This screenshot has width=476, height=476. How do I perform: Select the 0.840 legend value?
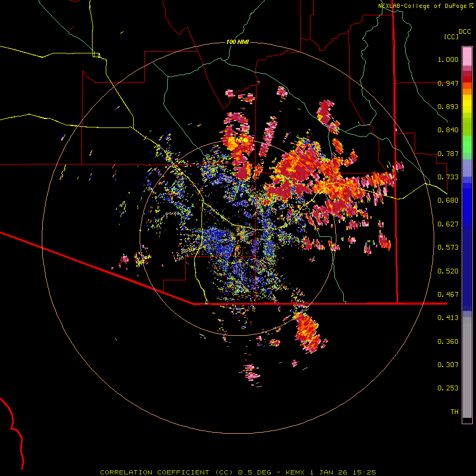[448, 130]
